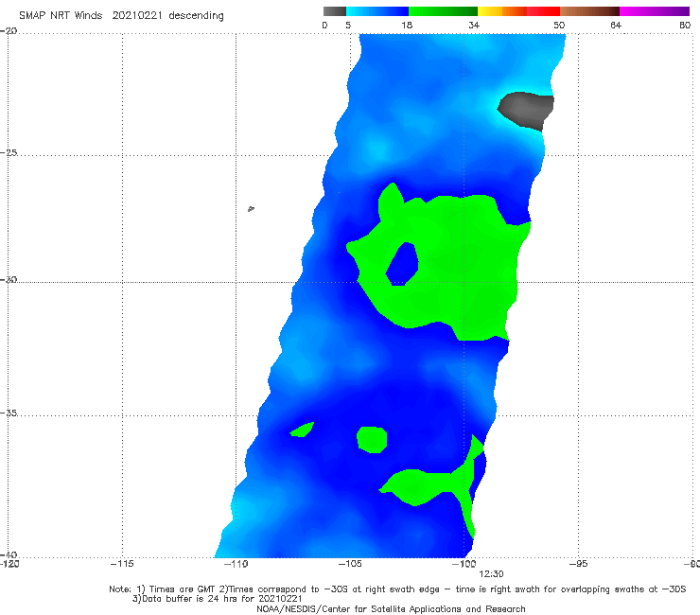Viewport: 700px width, 615px height.
Task: Click the colorbar tick label "5"
Action: (x=348, y=26)
